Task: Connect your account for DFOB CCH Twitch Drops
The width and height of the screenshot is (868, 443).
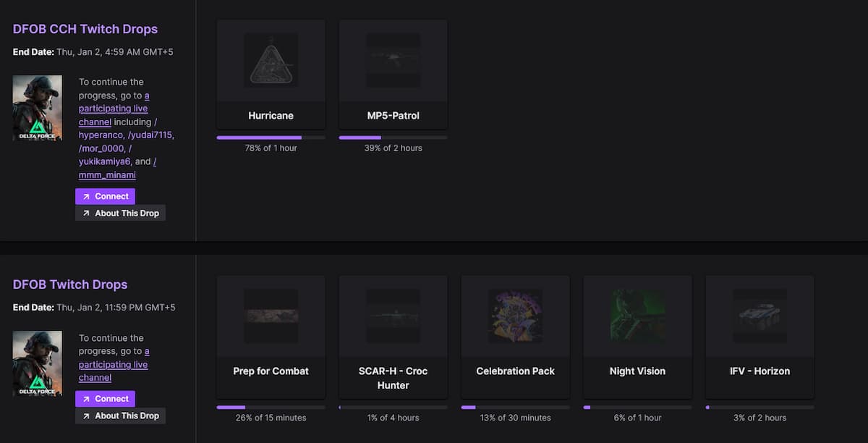Action: tap(105, 196)
